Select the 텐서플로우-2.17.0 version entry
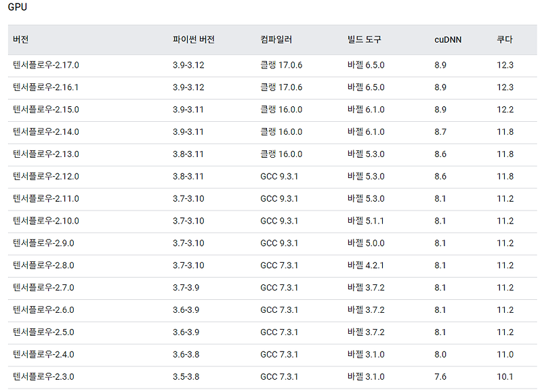 [46, 65]
